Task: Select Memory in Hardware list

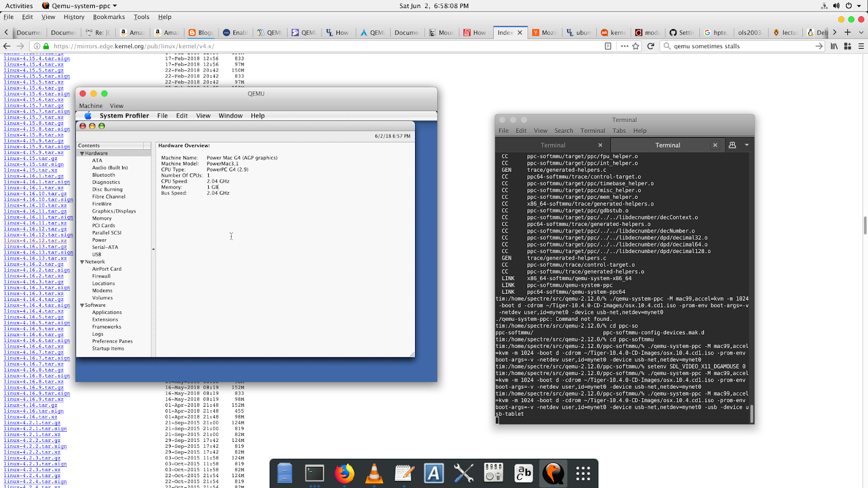Action: [x=101, y=219]
